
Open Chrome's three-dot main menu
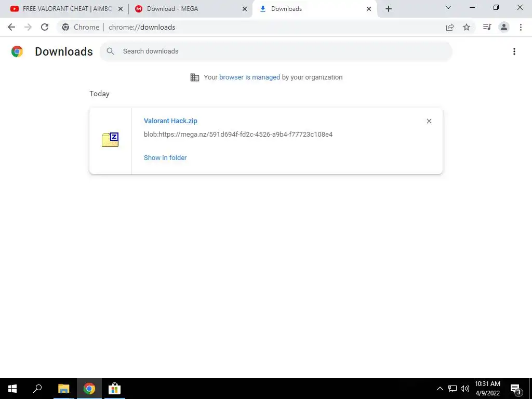pyautogui.click(x=521, y=27)
